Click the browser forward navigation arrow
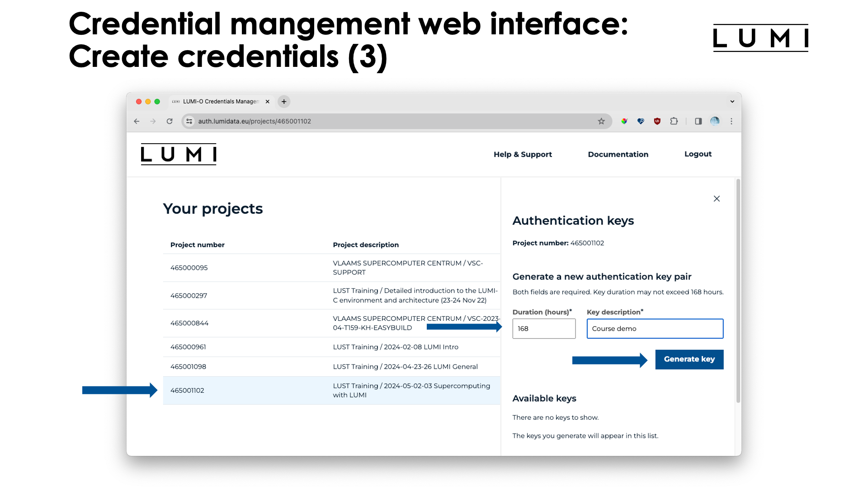The image size is (868, 488). (153, 121)
